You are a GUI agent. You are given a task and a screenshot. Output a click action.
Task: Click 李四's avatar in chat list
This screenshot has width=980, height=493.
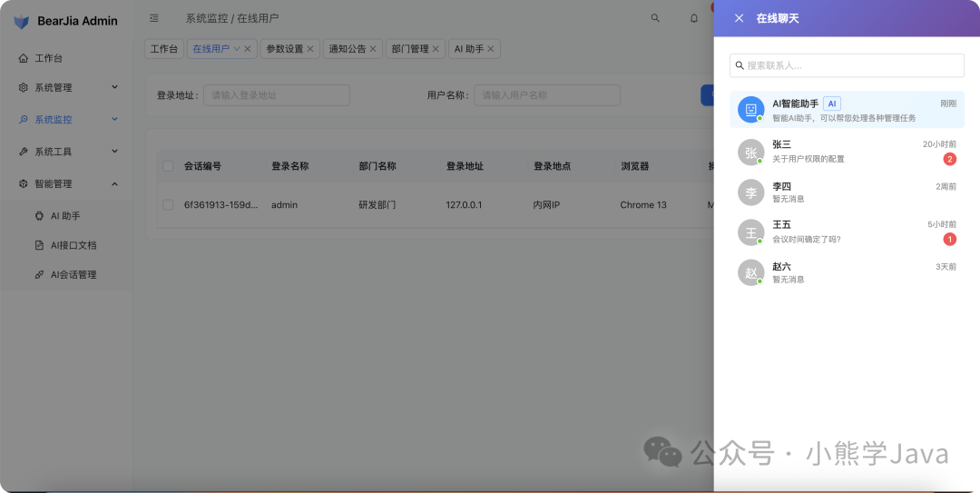click(750, 192)
